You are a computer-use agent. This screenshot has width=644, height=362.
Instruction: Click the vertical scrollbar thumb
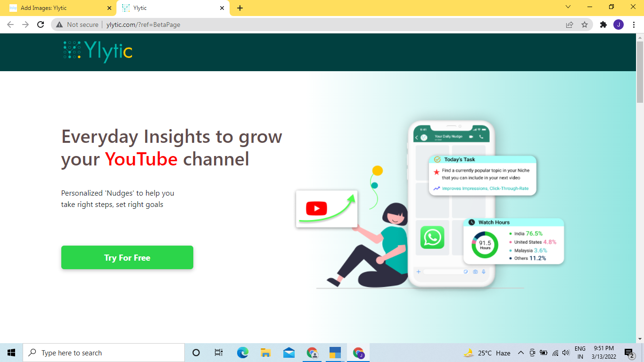(640, 72)
